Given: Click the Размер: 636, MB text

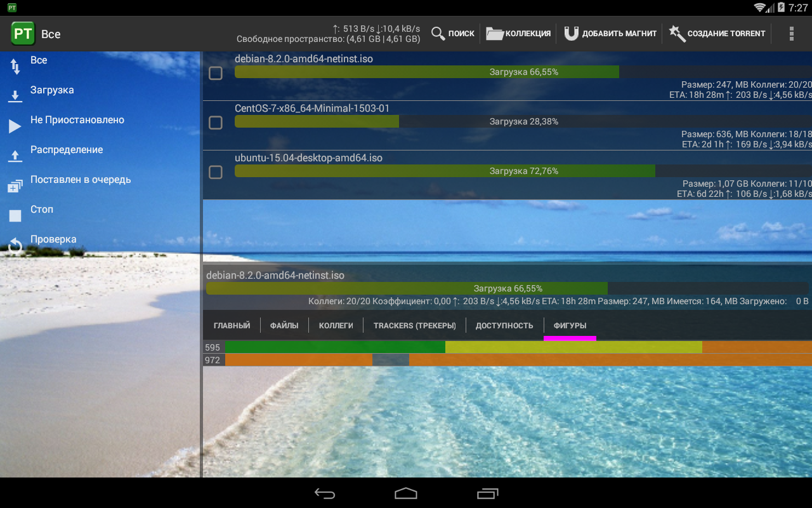Looking at the screenshot, I should coord(715,135).
